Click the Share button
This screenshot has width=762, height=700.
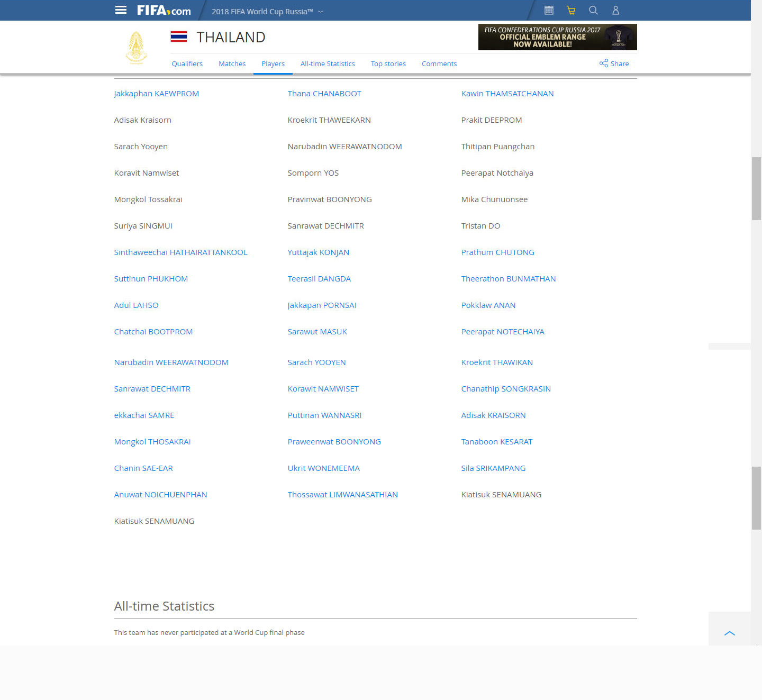[614, 63]
